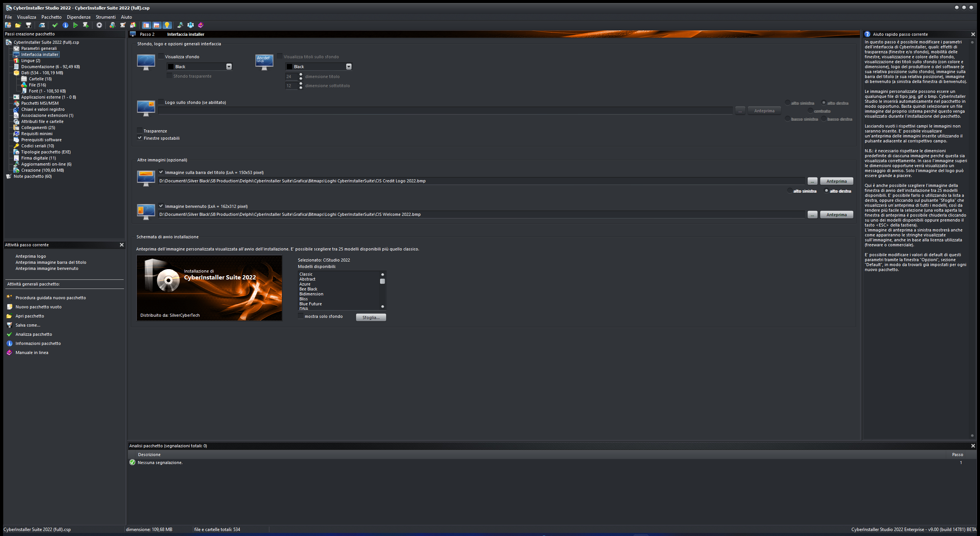
Task: Open the title color Black dropdown
Action: (349, 67)
